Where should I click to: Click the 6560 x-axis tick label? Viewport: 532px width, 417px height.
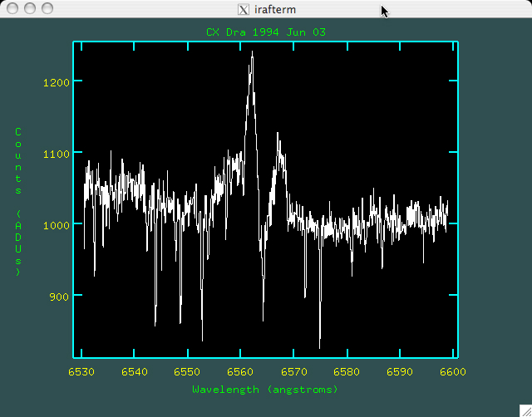(x=240, y=372)
